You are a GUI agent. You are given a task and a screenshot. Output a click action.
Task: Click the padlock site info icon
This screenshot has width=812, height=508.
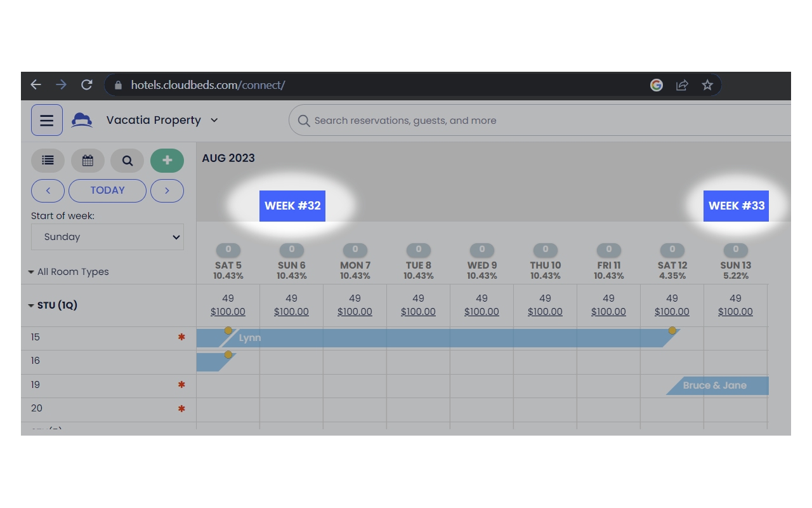(x=118, y=85)
